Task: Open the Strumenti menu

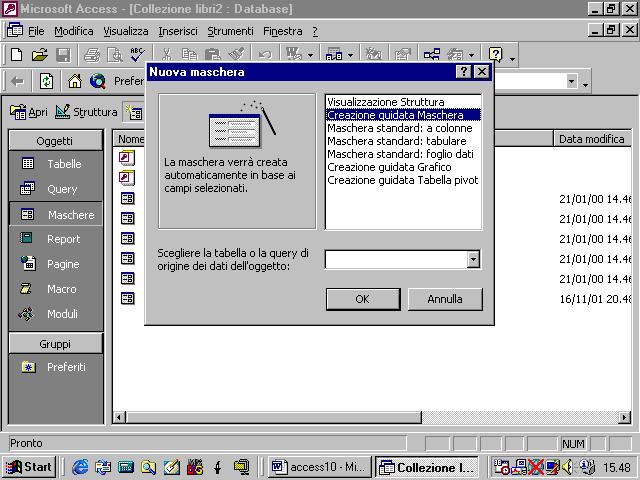Action: 230,31
